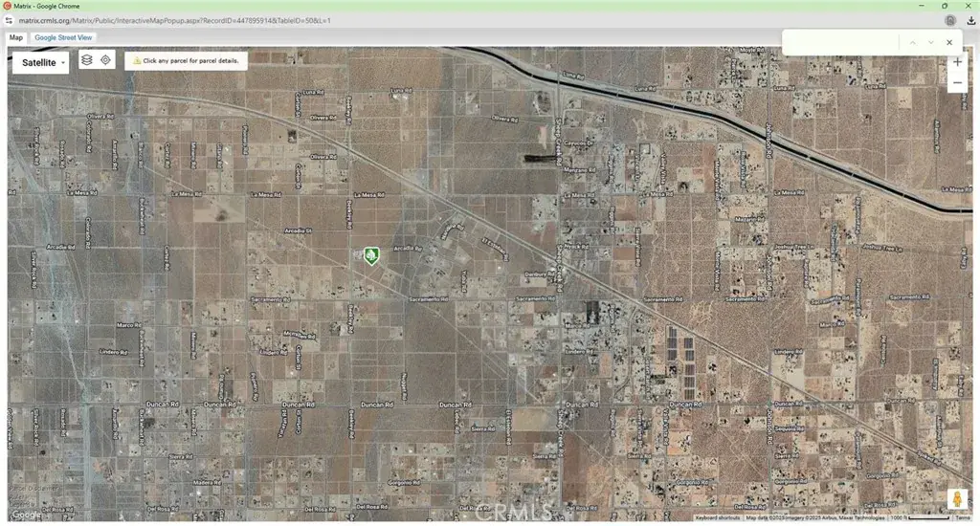980x526 pixels.
Task: Click the Google logo on the map
Action: [x=26, y=515]
